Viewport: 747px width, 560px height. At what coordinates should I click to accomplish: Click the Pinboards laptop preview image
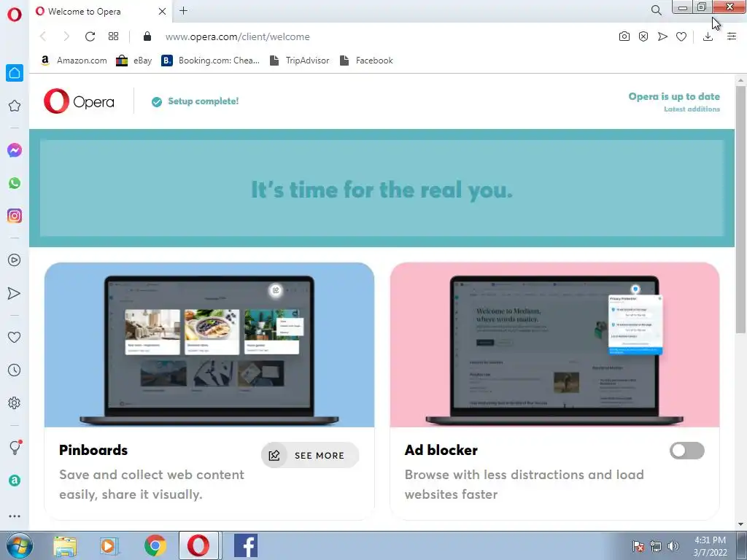pos(209,345)
